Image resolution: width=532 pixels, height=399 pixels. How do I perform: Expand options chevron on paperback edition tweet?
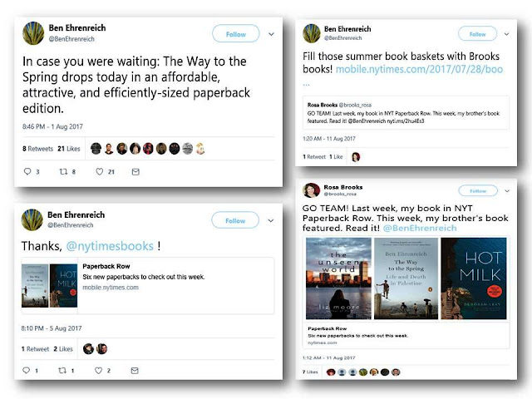coord(272,34)
